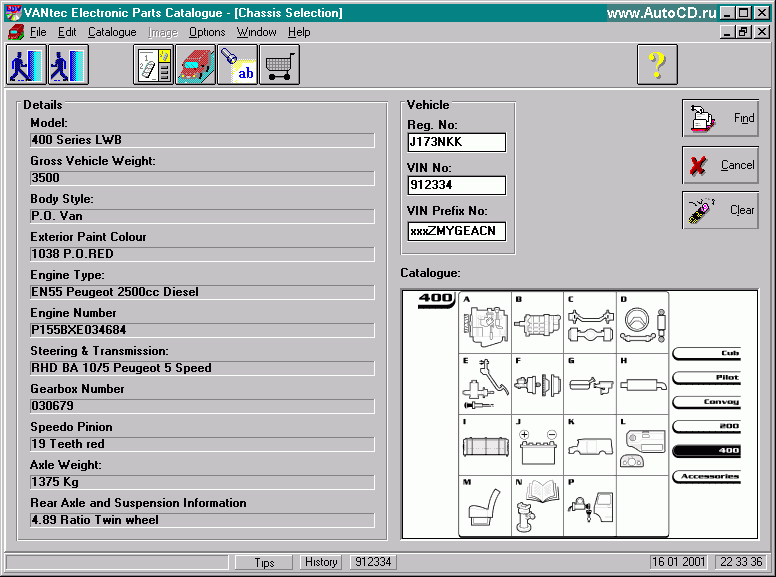Open the File menu
Viewport: 776px width, 577px height.
click(x=38, y=32)
